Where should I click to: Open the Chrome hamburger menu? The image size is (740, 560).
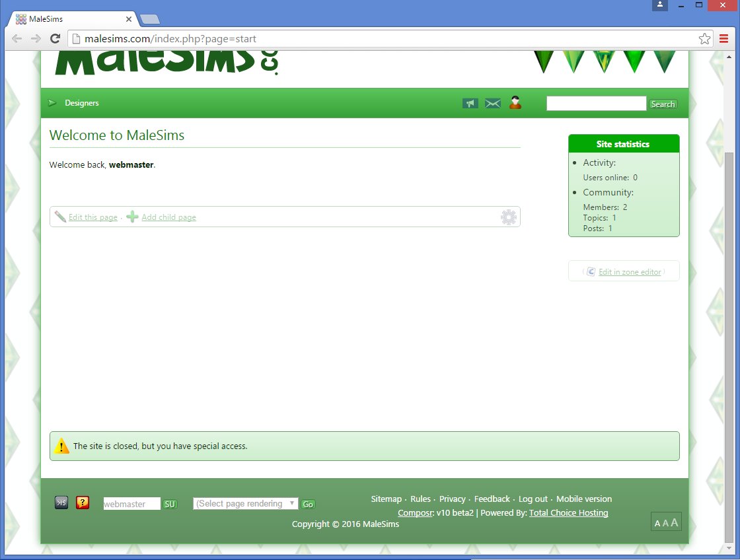coord(723,39)
